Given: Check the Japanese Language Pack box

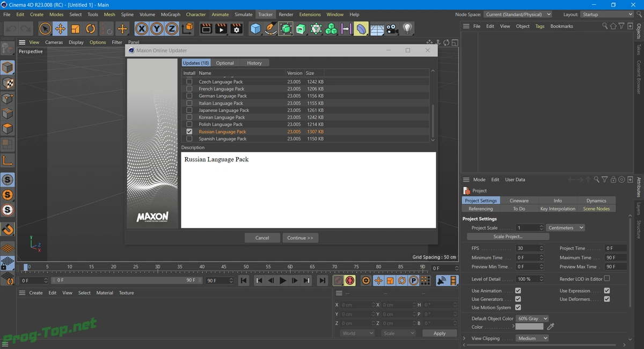Looking at the screenshot, I should click(189, 110).
